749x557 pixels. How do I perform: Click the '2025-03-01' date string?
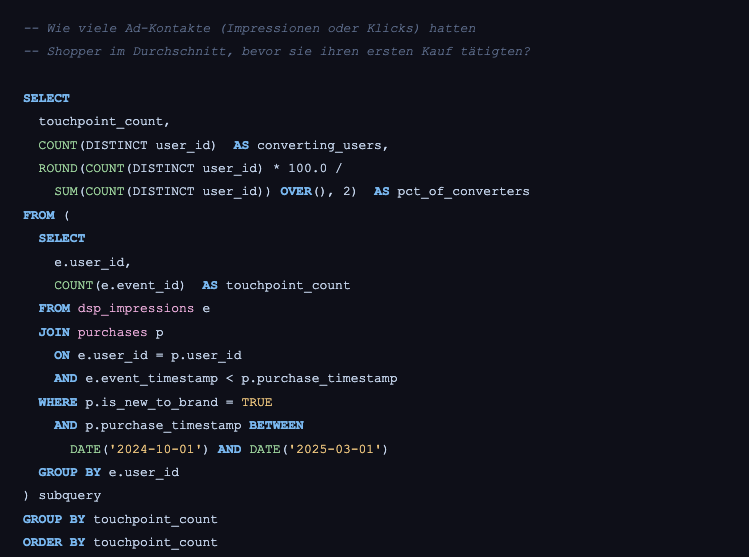pos(334,449)
